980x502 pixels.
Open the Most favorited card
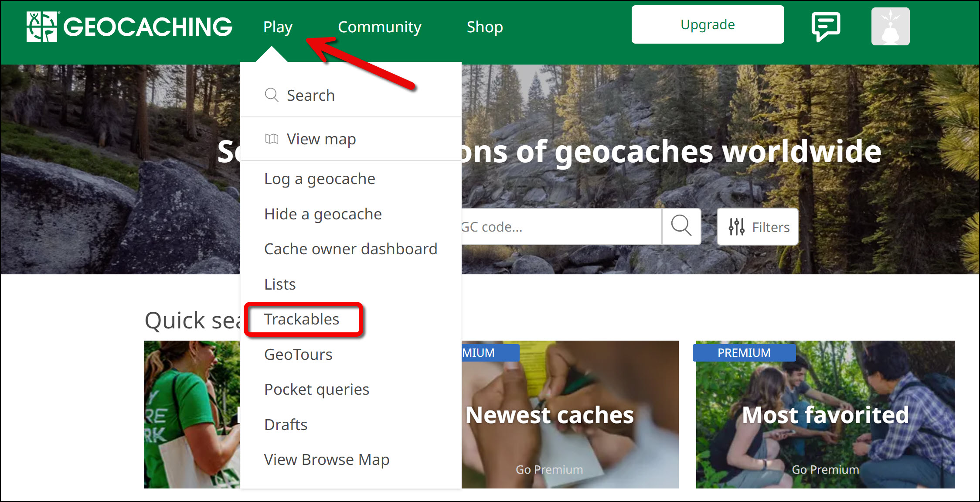[x=825, y=414]
